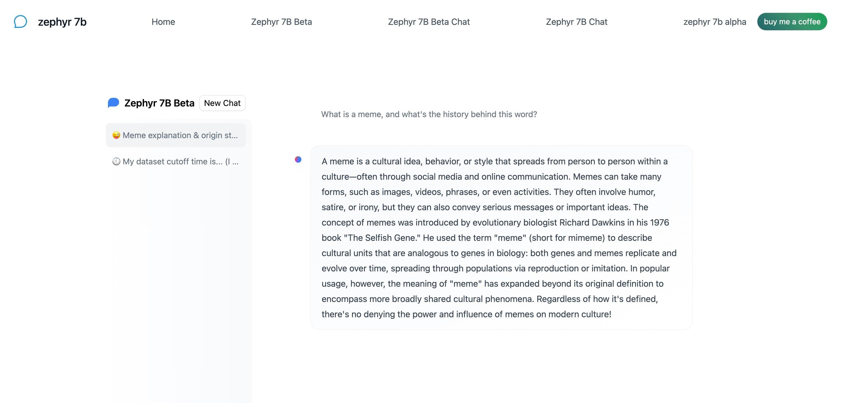Click the user question about meme history
868x403 pixels.
[x=429, y=114]
